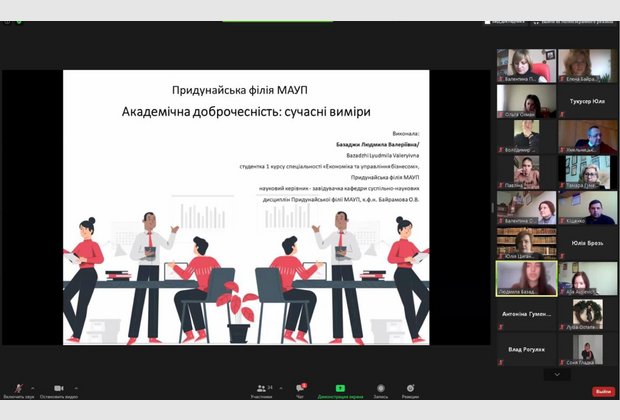Select Юлія Циган video tile
Screen dimensions: 620x420
(526, 243)
